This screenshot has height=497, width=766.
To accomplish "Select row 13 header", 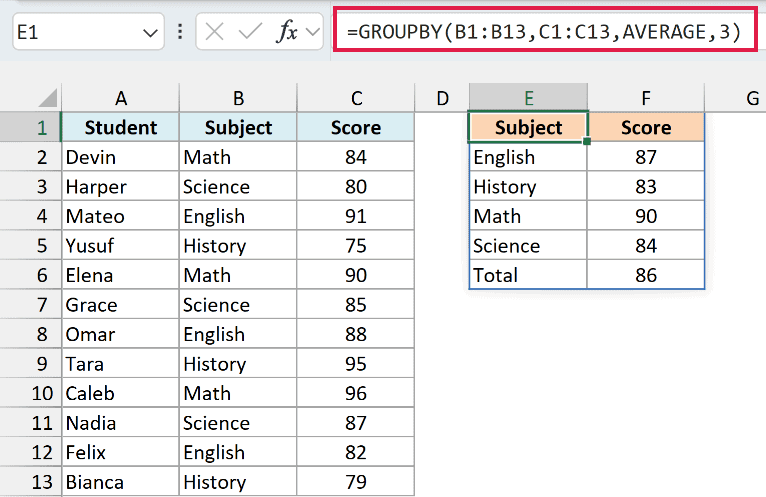I will point(30,482).
